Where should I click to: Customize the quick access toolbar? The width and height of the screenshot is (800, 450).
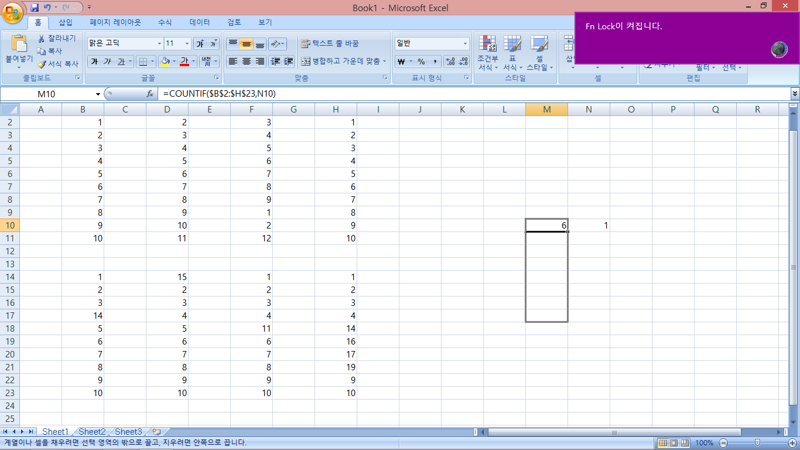89,7
